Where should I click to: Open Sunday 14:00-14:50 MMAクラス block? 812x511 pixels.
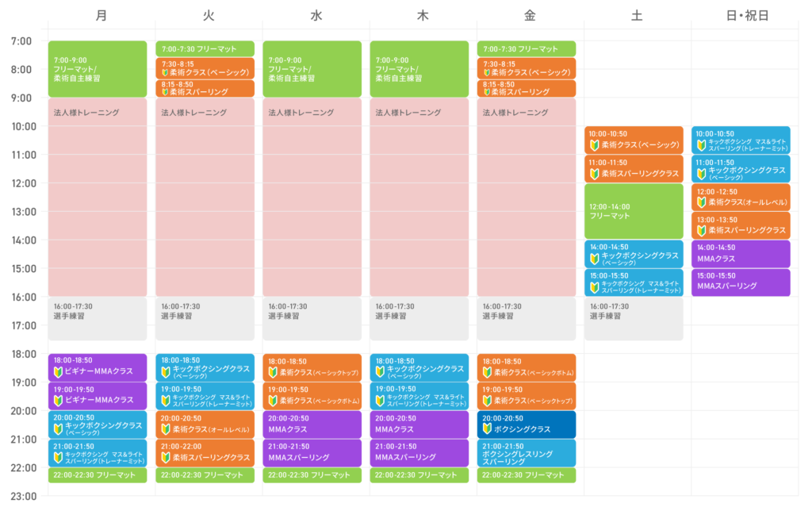coord(741,254)
